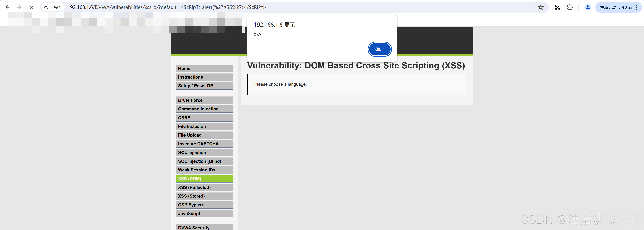Click restart to update button

(x=616, y=8)
